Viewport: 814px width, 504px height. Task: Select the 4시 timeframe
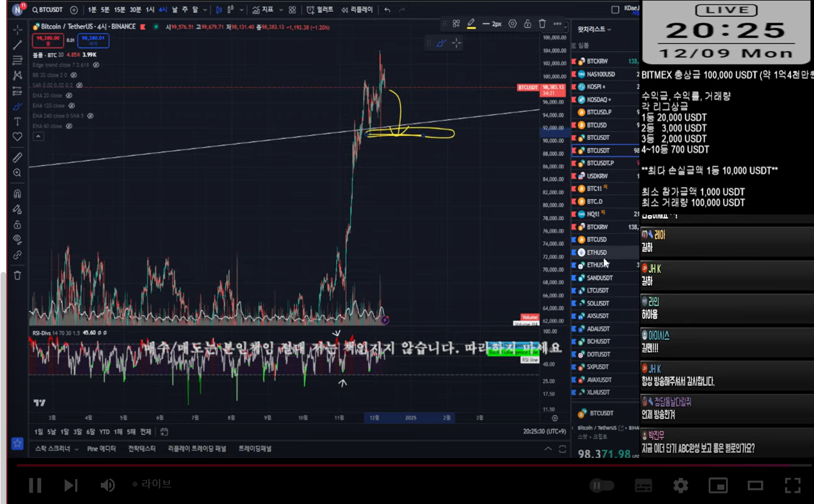(x=163, y=9)
